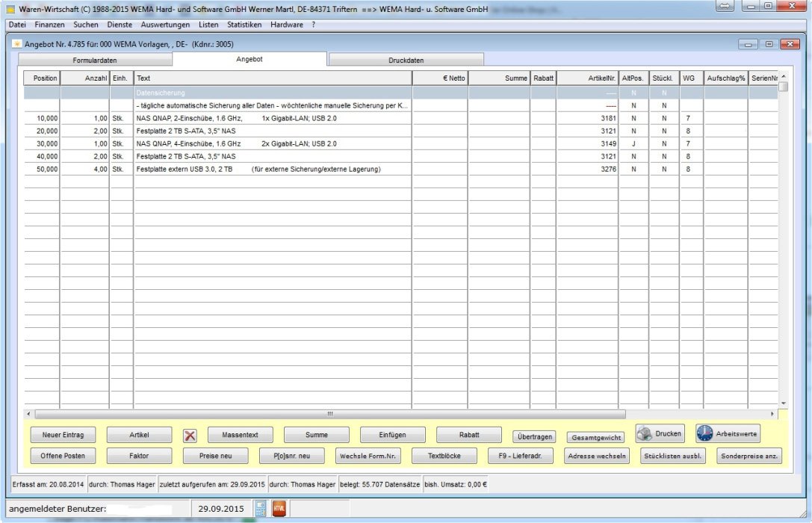Click the F9 - Lieferadr. button
This screenshot has width=812, height=523.
point(521,456)
